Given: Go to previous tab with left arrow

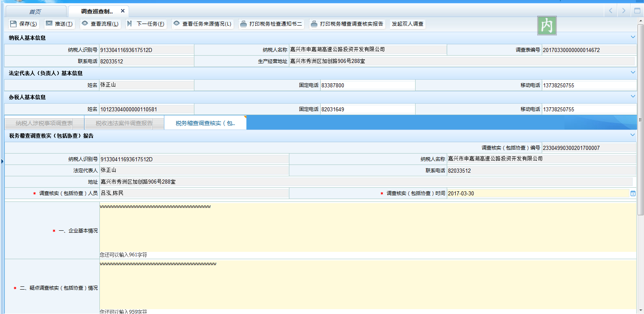Looking at the screenshot, I should pyautogui.click(x=611, y=11).
